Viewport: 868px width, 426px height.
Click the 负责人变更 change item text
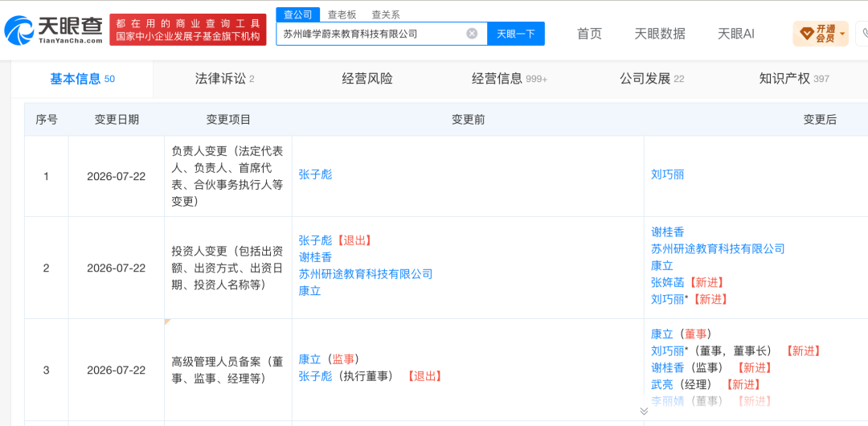pos(227,176)
